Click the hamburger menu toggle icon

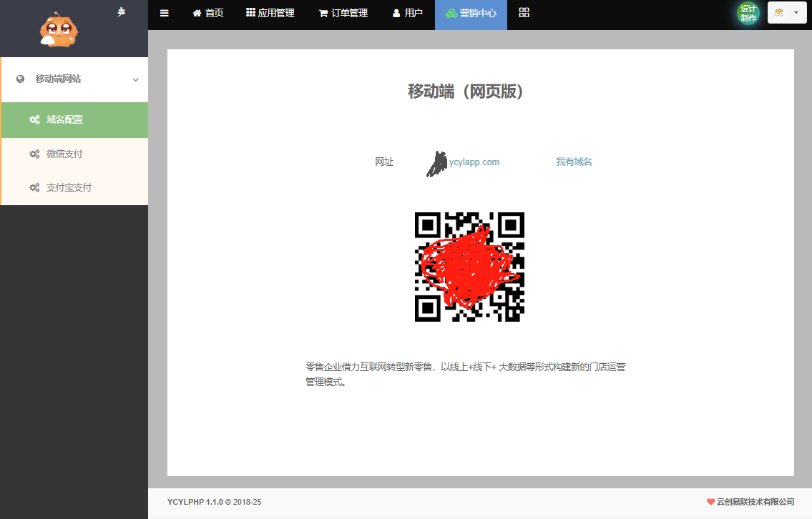(x=165, y=13)
